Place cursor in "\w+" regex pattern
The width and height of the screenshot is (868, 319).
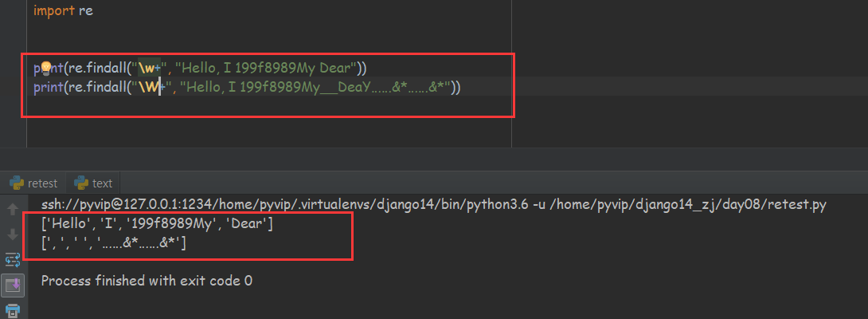pyautogui.click(x=148, y=69)
